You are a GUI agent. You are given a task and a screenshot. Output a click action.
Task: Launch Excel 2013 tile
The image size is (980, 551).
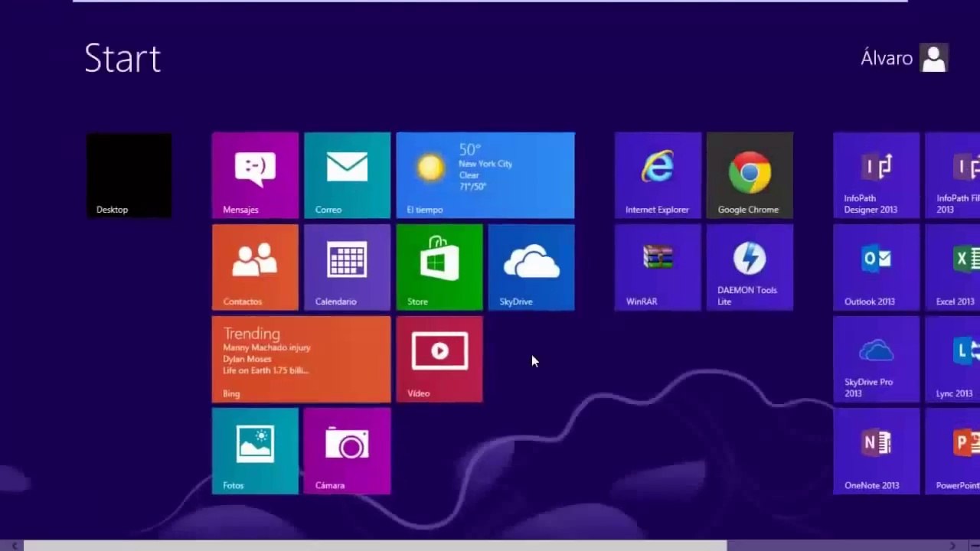pyautogui.click(x=952, y=267)
